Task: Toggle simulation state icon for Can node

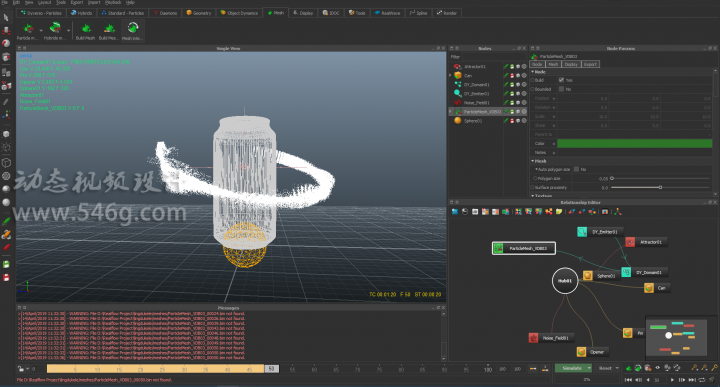Action: click(512, 75)
